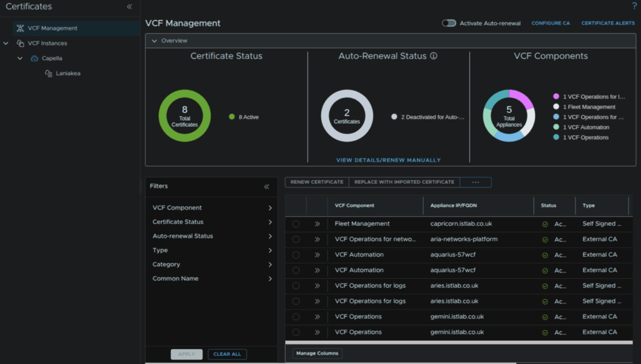
Task: Click the green 8 Active legend dot
Action: click(232, 117)
